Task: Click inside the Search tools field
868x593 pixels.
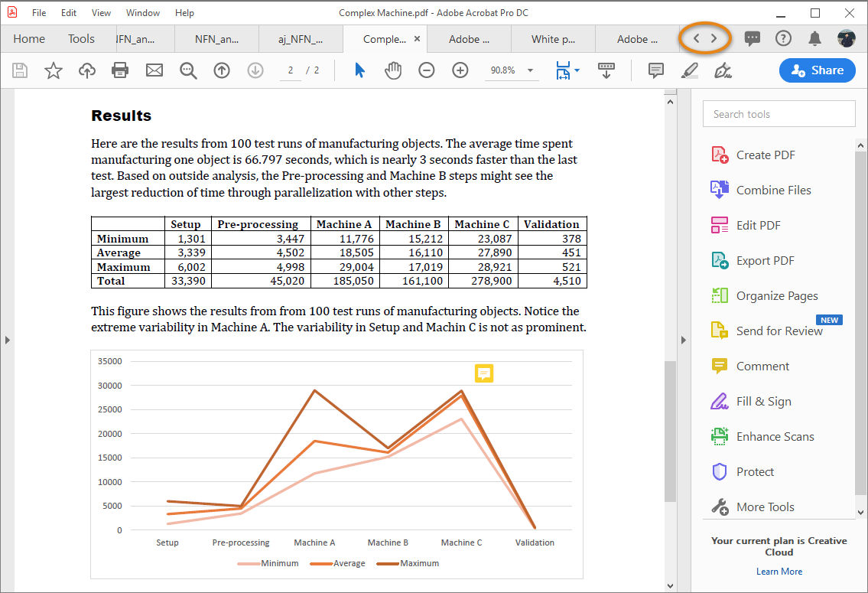Action: [779, 113]
